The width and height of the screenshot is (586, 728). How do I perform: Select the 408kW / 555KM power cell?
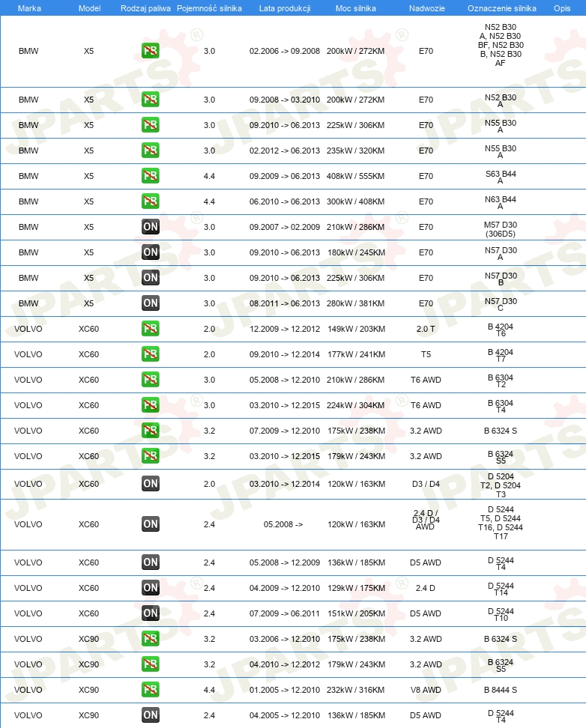click(355, 176)
